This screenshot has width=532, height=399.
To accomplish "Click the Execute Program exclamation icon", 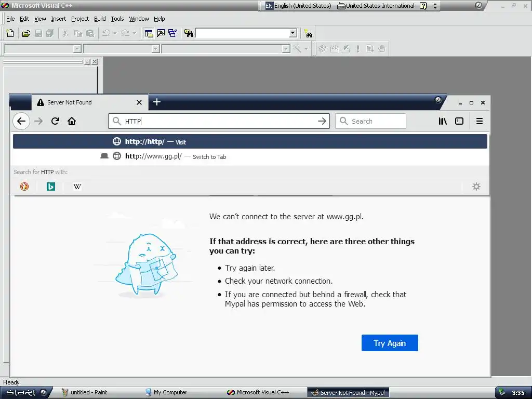I will (357, 49).
